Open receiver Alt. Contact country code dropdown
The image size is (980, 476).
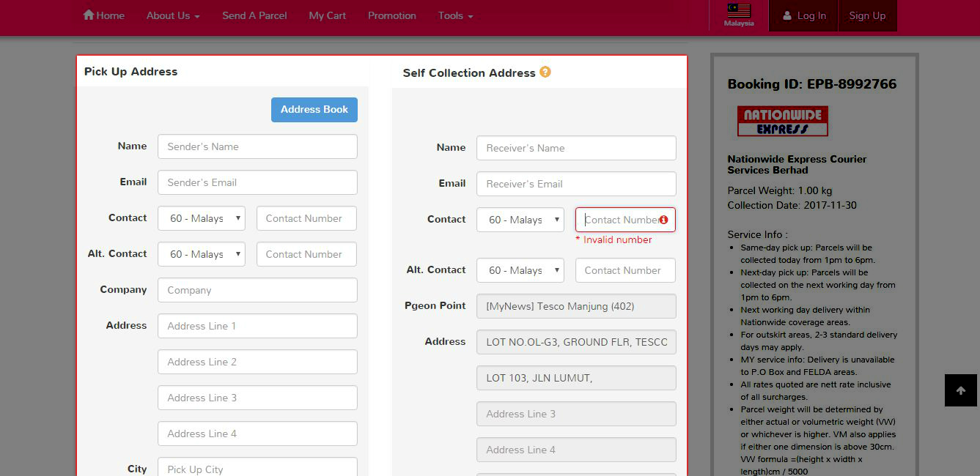coord(520,270)
